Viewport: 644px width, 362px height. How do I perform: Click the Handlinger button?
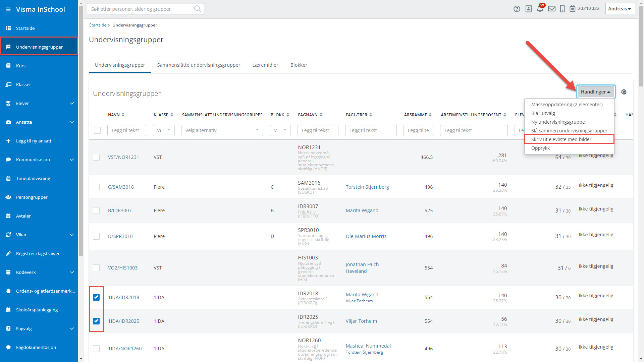[595, 92]
